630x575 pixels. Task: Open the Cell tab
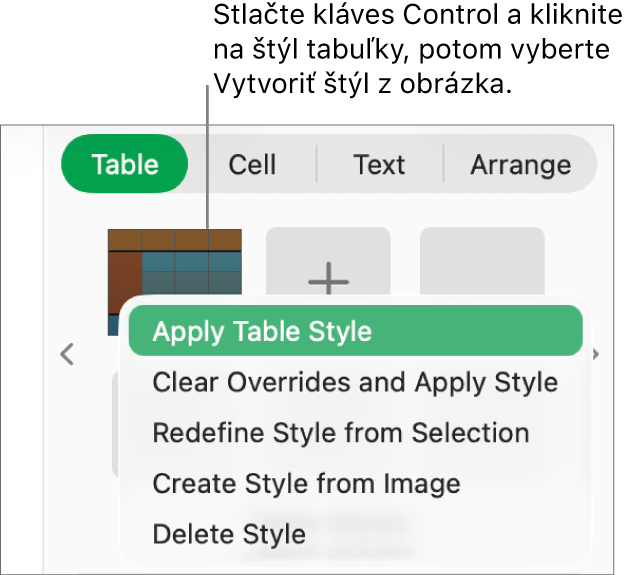252,164
